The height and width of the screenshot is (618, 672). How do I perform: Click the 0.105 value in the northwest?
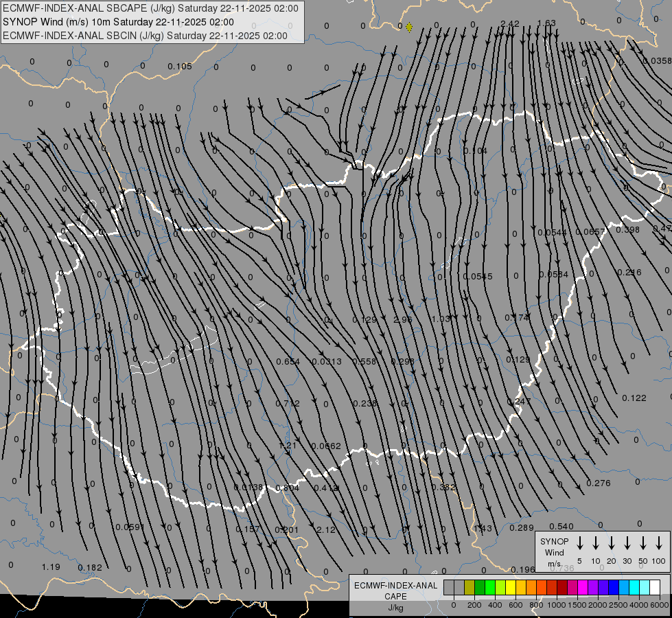click(x=180, y=67)
